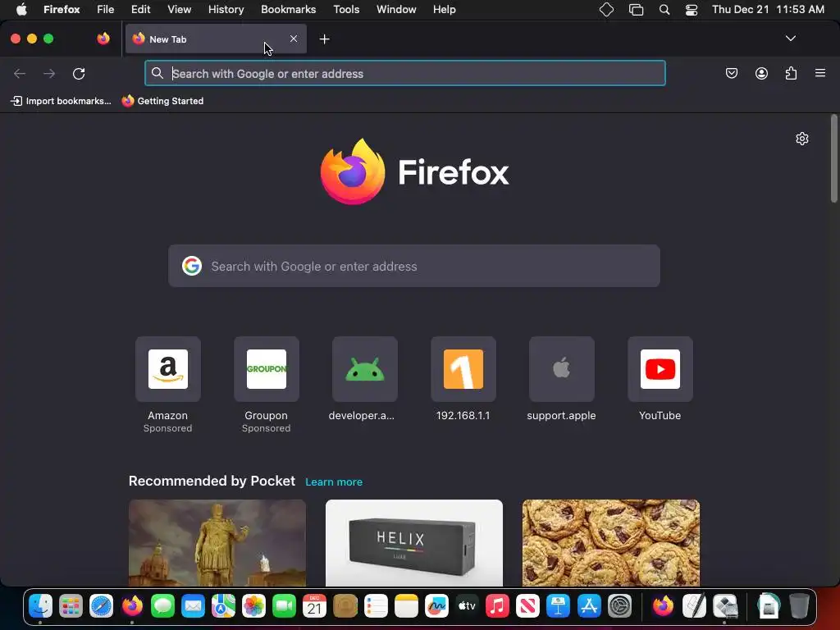Open Music from the Dock

497,606
